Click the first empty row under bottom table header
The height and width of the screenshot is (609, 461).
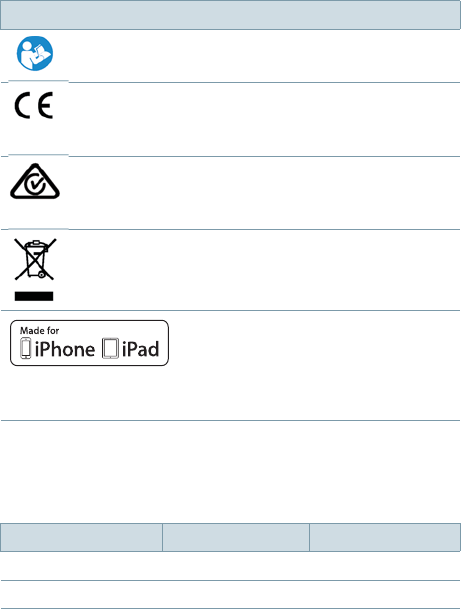[230, 566]
